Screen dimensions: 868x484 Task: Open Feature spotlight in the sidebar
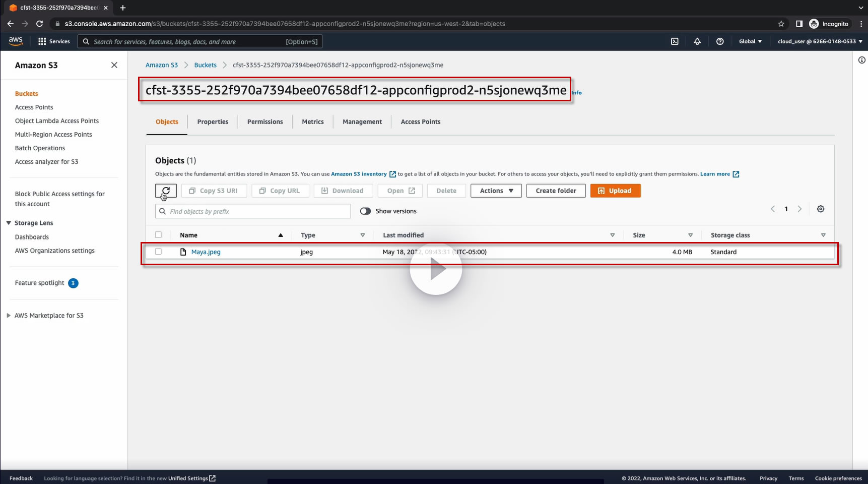[40, 283]
